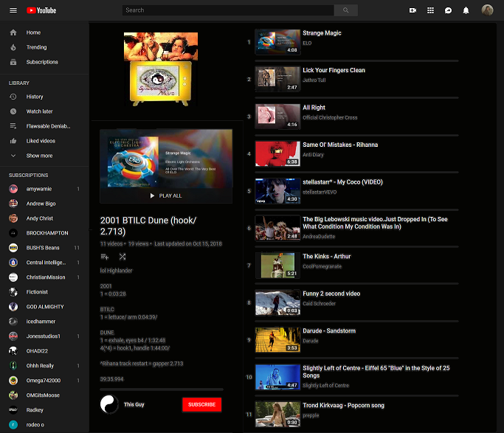This screenshot has height=433, width=504.
Task: Click Trond Kirkvaag - Popcorn song title
Action: pyautogui.click(x=343, y=406)
